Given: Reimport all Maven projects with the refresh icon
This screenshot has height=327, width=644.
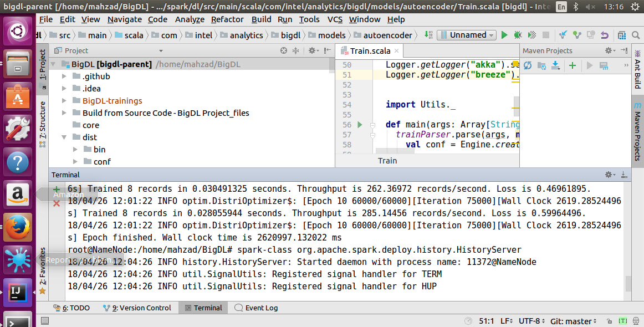Looking at the screenshot, I should coord(528,65).
